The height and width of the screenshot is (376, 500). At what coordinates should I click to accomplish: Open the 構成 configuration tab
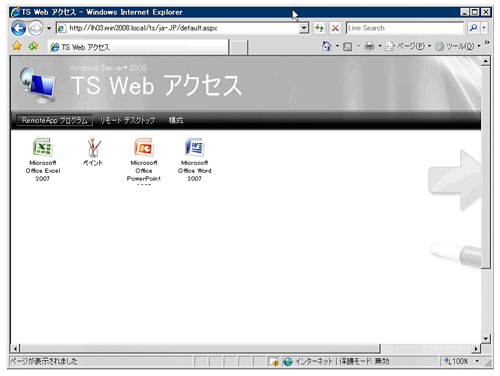point(176,120)
